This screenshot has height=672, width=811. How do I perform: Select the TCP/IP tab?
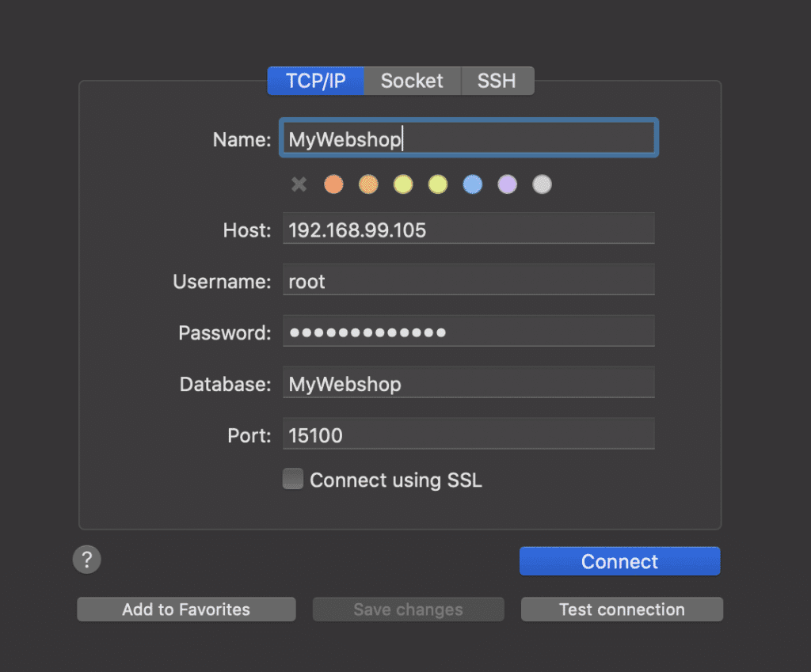315,80
